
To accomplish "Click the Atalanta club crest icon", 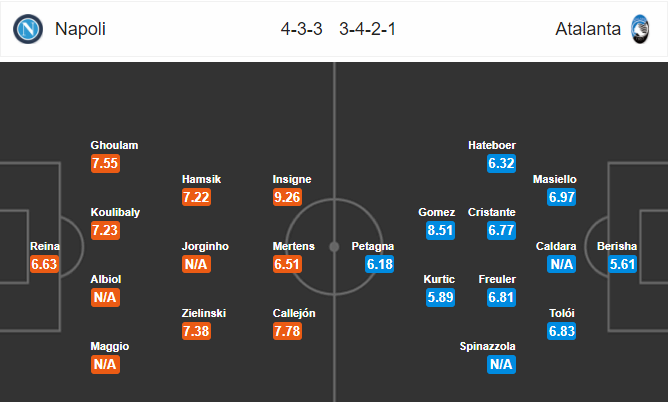I will coord(640,29).
